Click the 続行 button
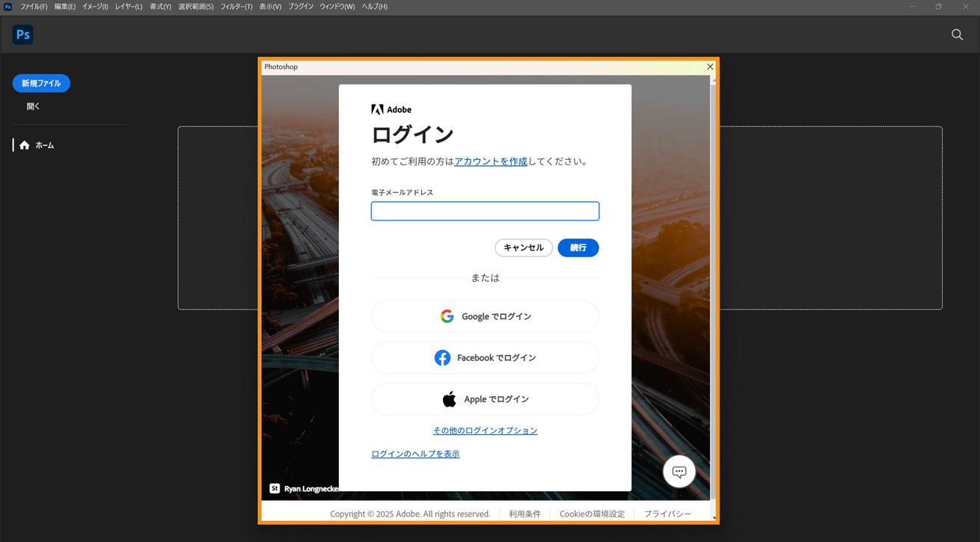 578,247
